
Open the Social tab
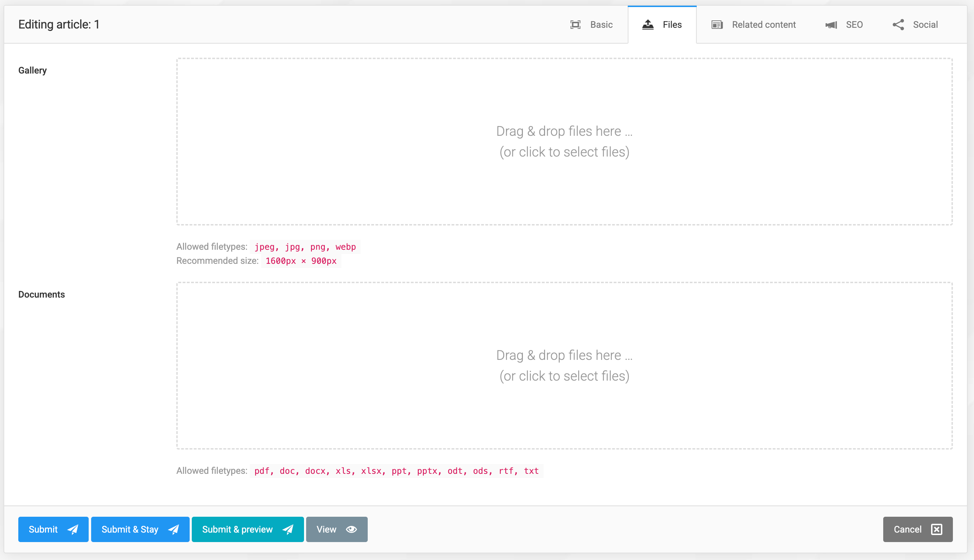point(925,25)
